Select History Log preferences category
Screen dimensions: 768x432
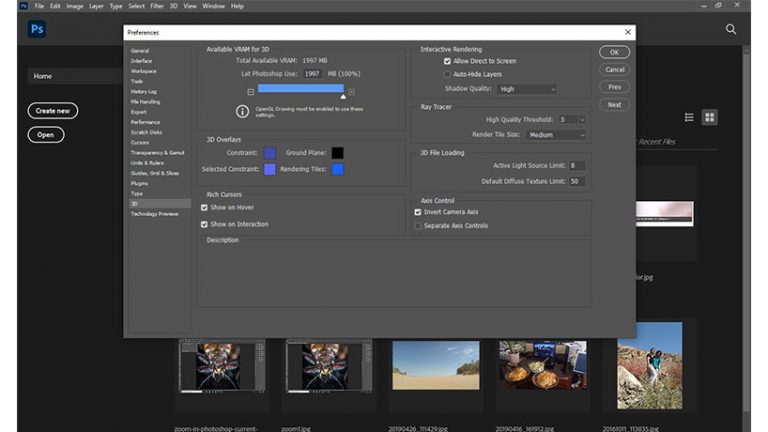click(x=144, y=92)
